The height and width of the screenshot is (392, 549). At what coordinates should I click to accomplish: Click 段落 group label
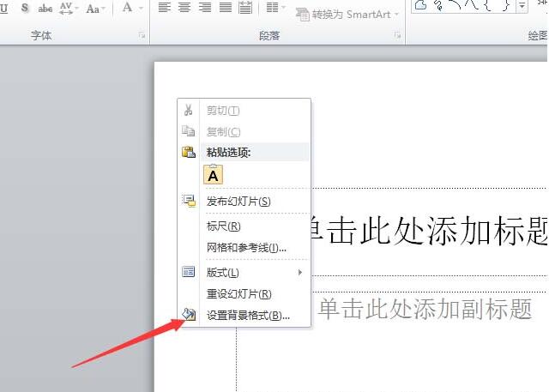[269, 35]
